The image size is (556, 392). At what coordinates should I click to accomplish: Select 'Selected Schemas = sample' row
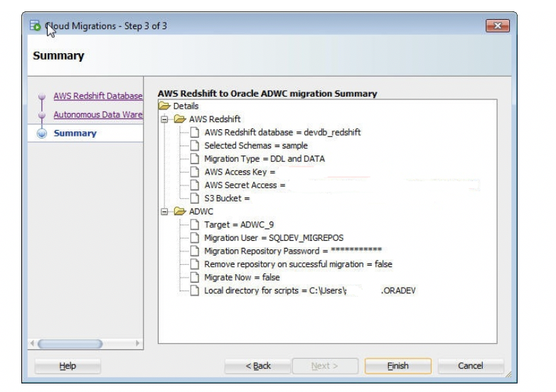click(x=256, y=145)
